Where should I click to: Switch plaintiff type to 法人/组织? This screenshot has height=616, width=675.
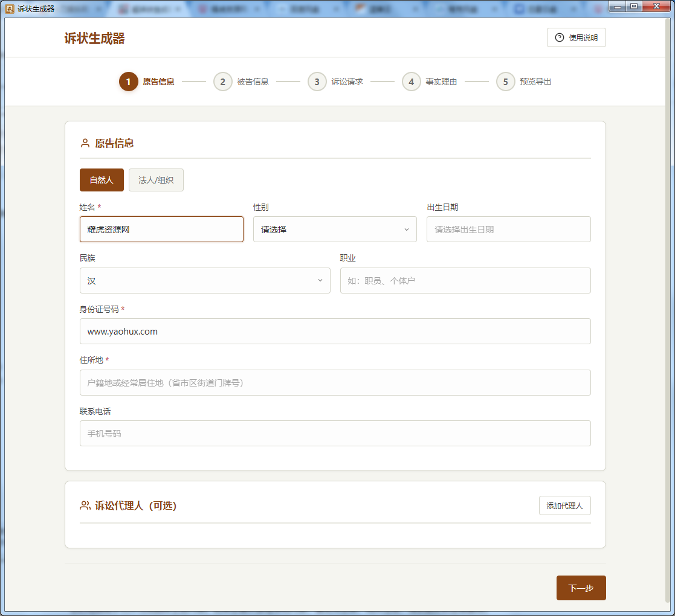(x=156, y=180)
